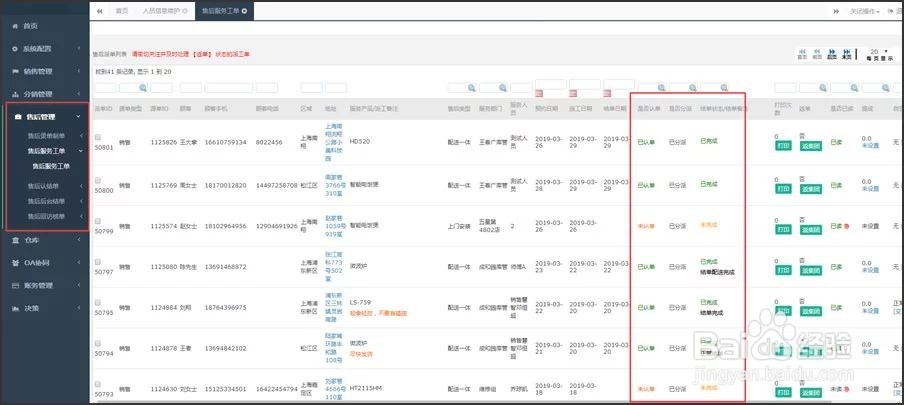Go to previous page (前页) pager icon
904x405 pixels.
817,54
